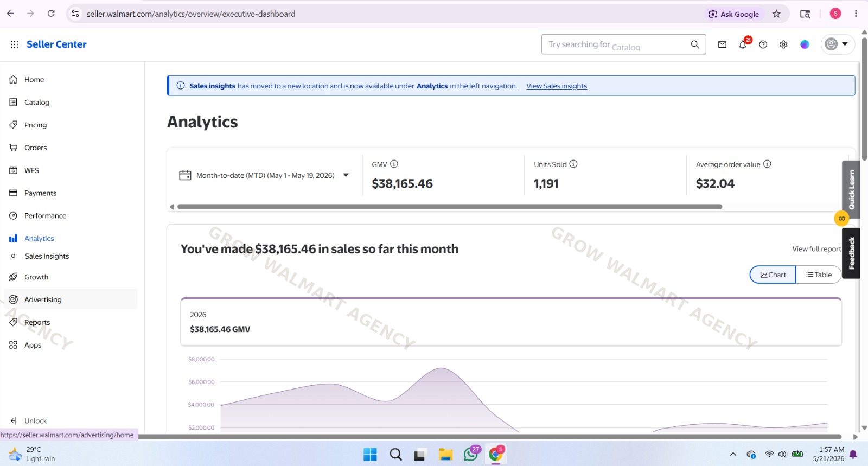Show Average order value info icon

click(767, 164)
